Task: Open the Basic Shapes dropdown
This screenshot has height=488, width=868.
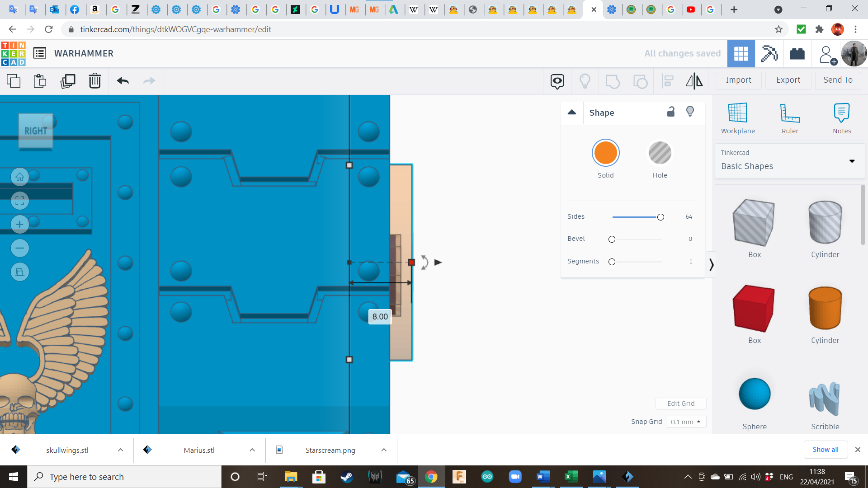Action: pyautogui.click(x=789, y=161)
